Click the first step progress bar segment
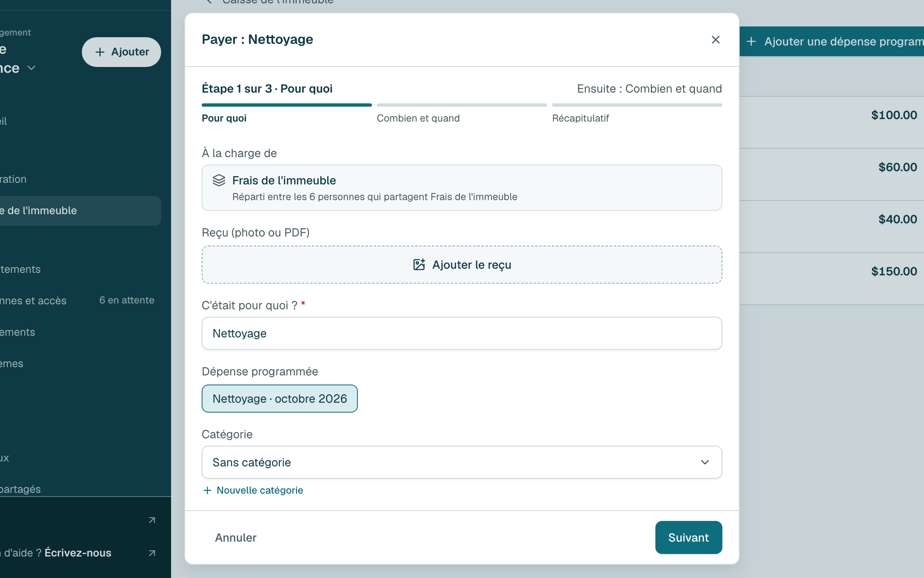 coord(287,105)
